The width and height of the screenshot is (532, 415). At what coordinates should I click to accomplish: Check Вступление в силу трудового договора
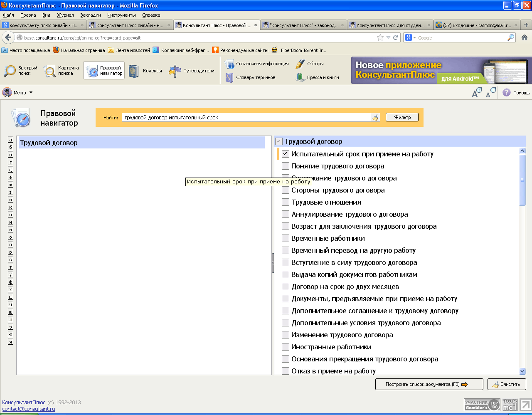point(286,262)
